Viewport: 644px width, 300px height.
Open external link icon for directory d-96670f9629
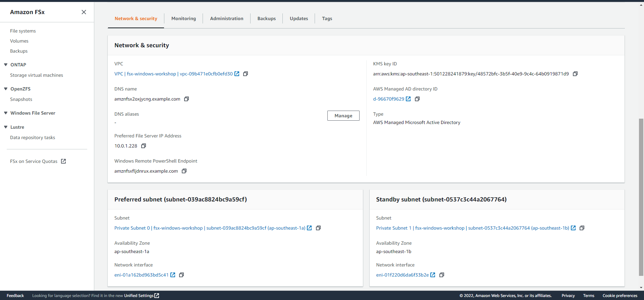pos(408,99)
